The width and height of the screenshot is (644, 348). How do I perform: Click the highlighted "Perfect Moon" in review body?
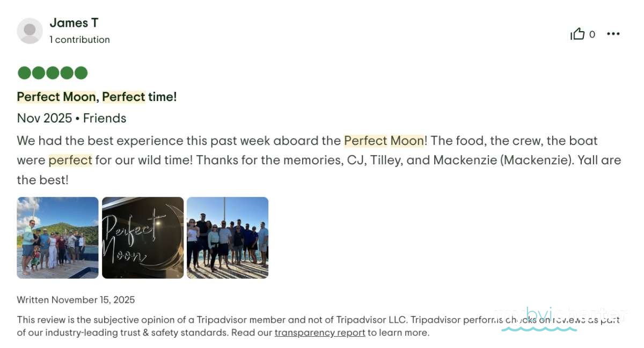click(384, 141)
